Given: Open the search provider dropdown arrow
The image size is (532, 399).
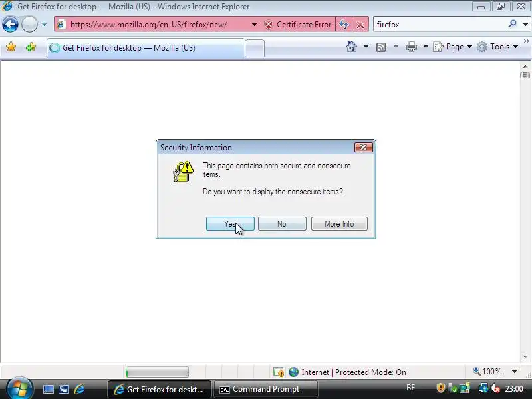Looking at the screenshot, I should coord(525,25).
